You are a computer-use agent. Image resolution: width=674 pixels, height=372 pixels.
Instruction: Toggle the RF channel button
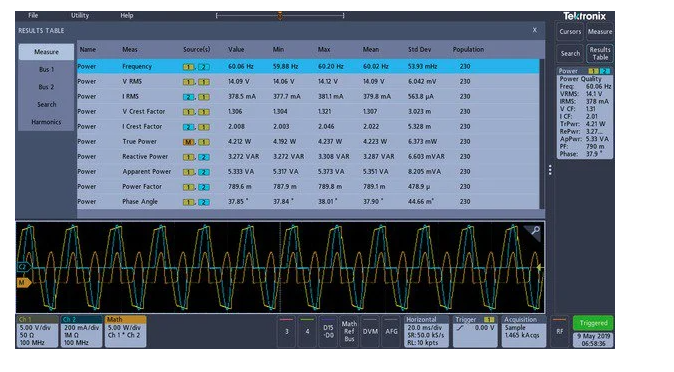(x=560, y=332)
